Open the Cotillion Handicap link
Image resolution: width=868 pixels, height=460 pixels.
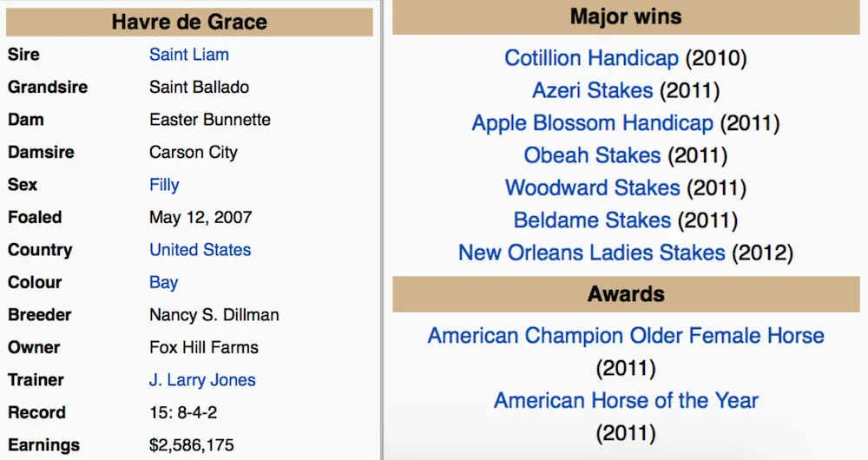(591, 58)
